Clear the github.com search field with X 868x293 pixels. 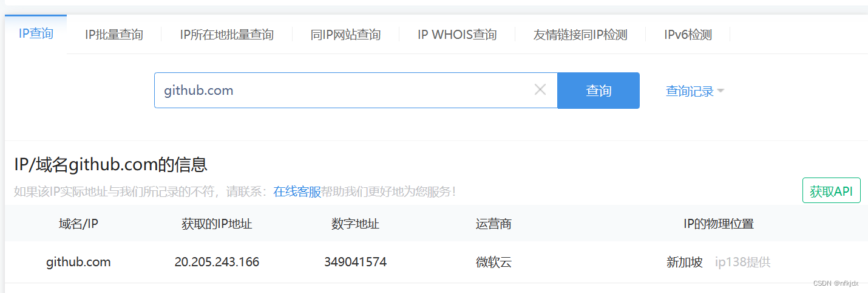coord(540,90)
